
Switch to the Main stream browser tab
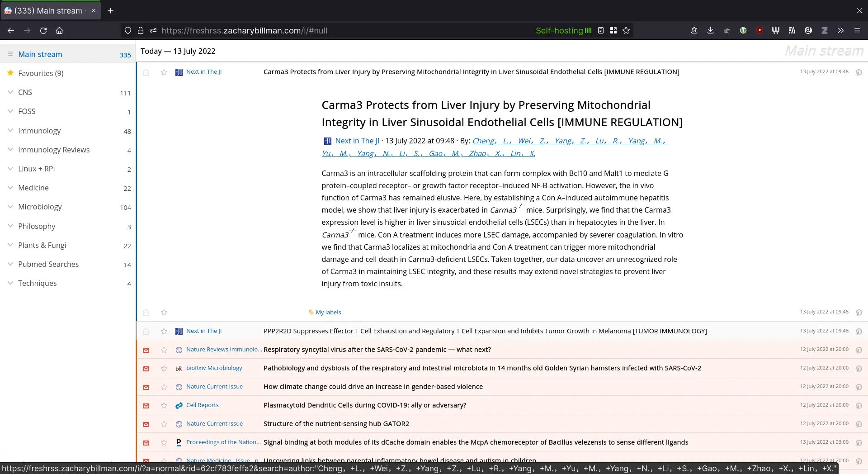pyautogui.click(x=48, y=11)
